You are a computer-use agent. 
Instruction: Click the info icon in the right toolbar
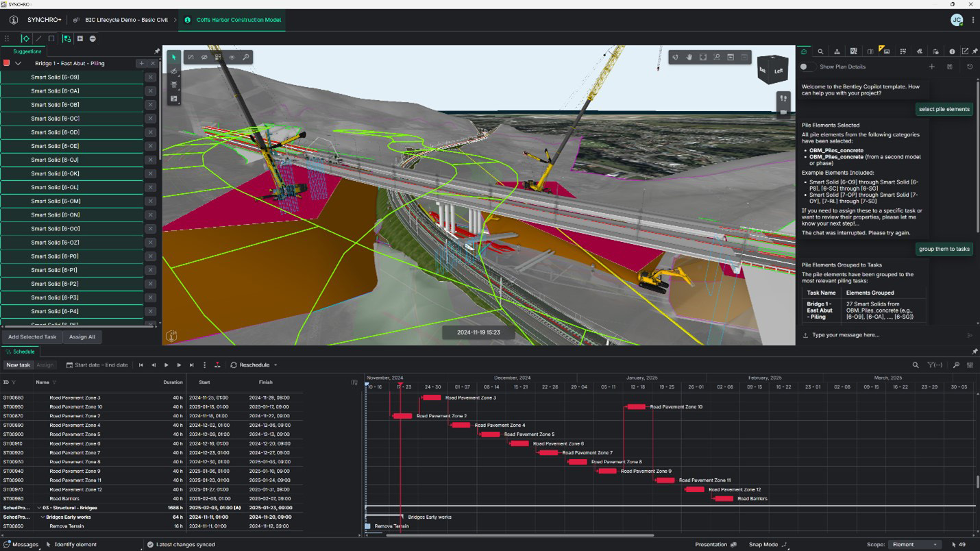[x=952, y=51]
